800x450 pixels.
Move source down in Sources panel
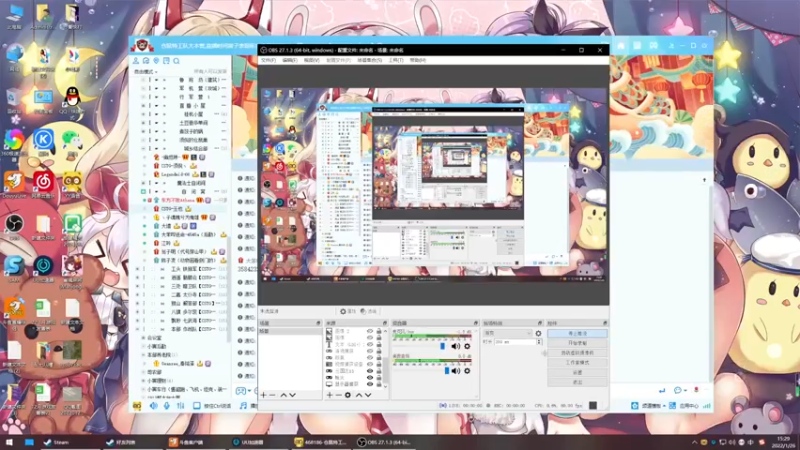coord(368,395)
